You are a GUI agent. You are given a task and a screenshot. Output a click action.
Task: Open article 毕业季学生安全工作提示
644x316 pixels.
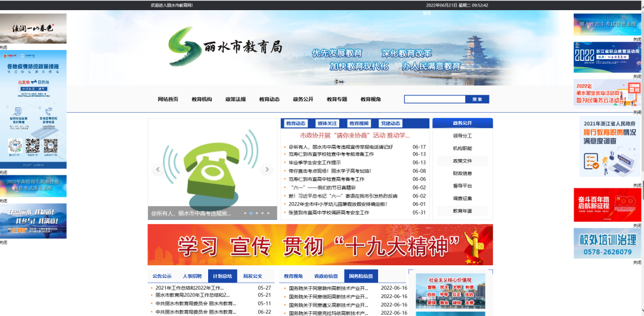[315, 162]
